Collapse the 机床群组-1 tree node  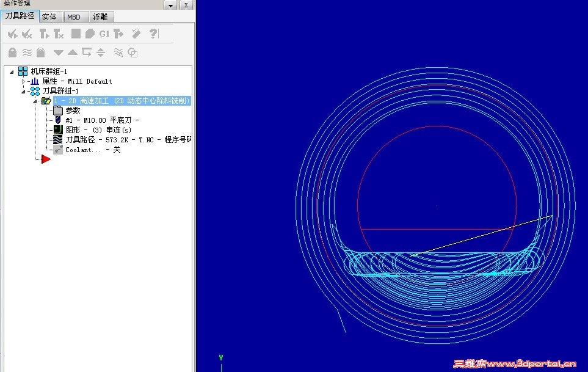click(x=11, y=71)
